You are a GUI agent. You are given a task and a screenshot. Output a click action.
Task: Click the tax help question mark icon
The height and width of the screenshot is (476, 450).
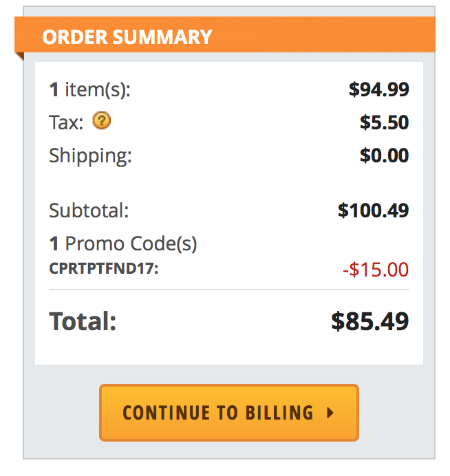pos(102,122)
